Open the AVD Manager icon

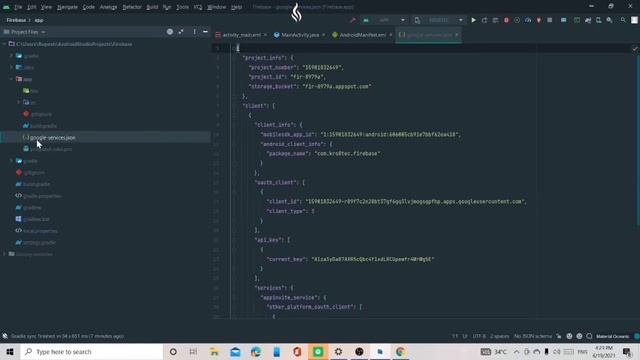598,20
